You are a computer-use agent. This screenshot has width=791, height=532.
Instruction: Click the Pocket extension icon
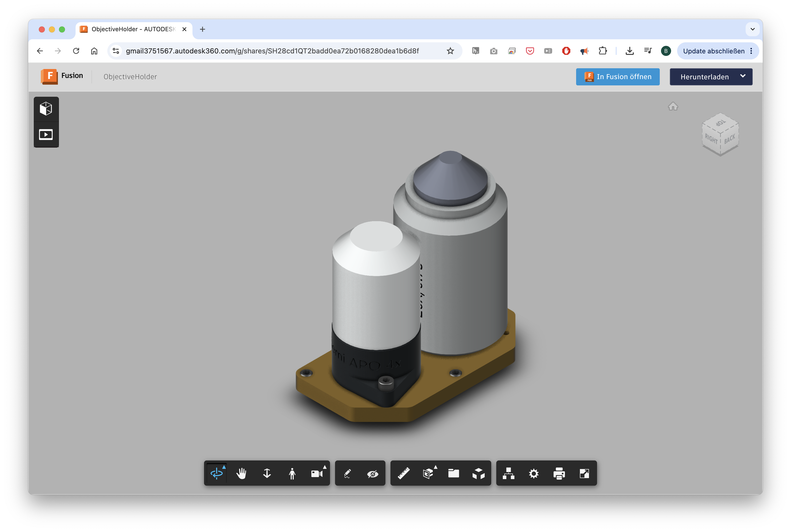pos(530,51)
